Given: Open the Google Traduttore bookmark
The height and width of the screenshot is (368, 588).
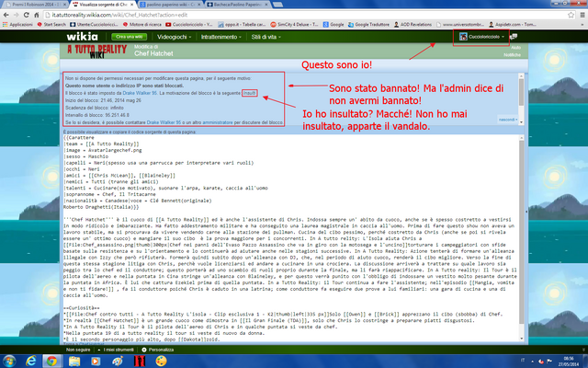Looking at the screenshot, I should tap(368, 25).
